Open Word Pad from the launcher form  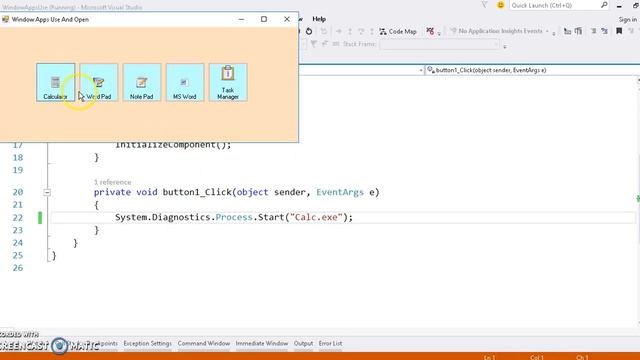[x=99, y=82]
